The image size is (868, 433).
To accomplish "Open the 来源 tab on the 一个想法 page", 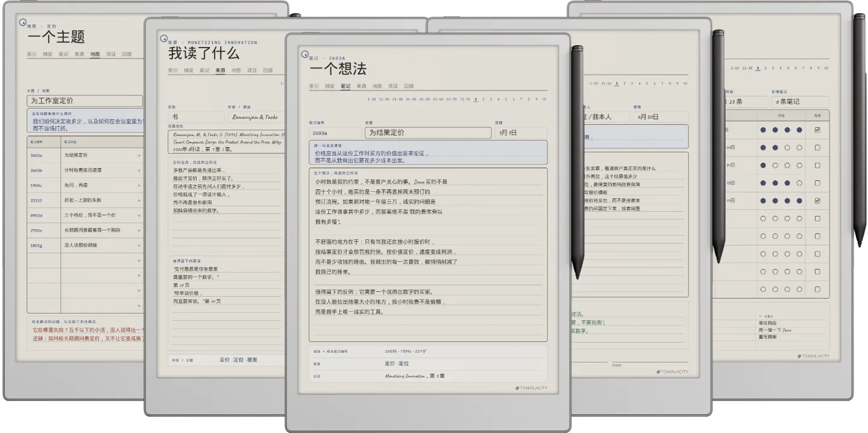I will [361, 86].
